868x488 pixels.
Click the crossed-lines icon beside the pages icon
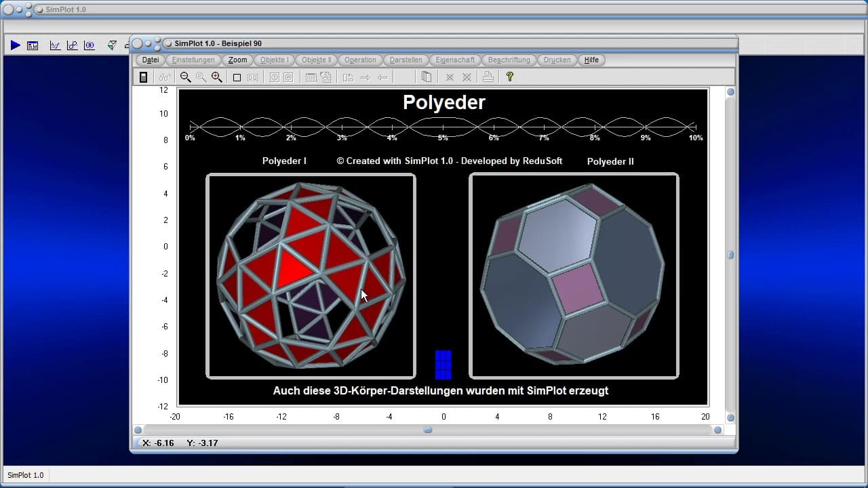[x=449, y=77]
